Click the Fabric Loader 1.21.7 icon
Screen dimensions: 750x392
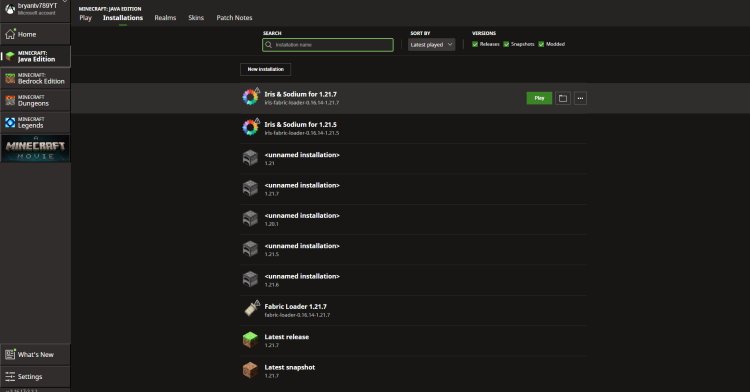click(x=251, y=309)
